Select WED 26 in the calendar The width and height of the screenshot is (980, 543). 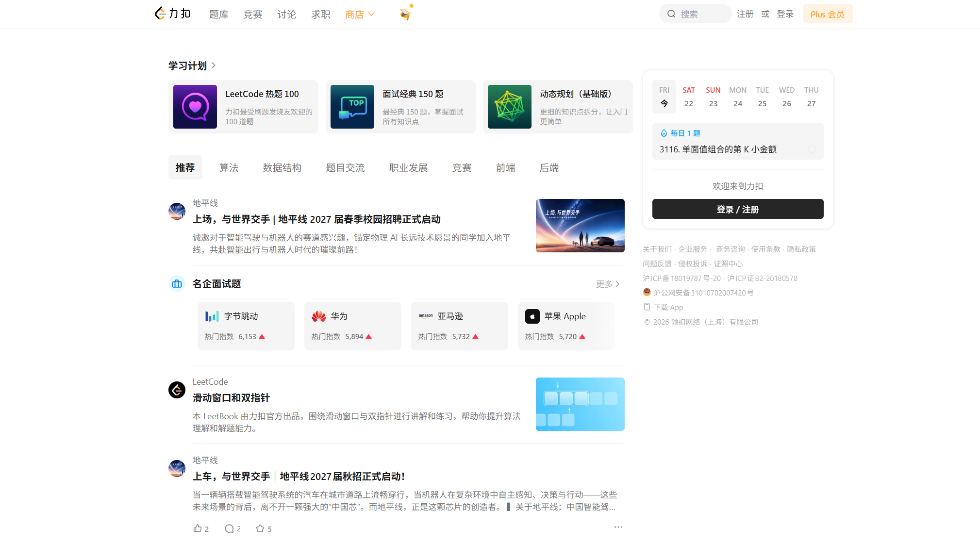[787, 97]
